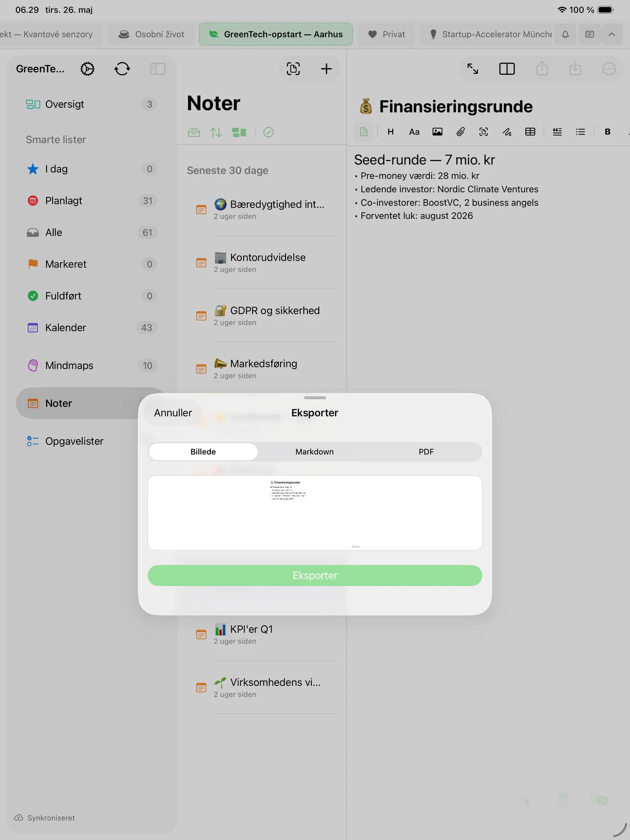Click the export sheet grabber handle
The height and width of the screenshot is (840, 630).
(x=315, y=398)
